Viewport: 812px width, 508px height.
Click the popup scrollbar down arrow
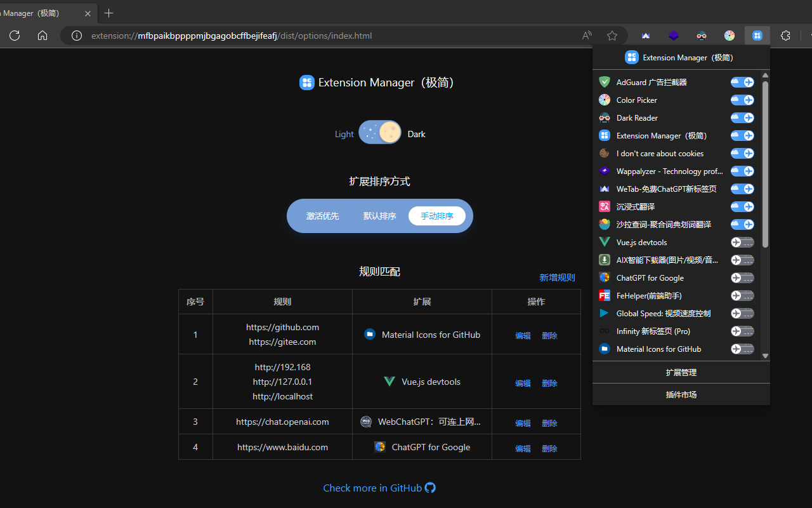765,356
